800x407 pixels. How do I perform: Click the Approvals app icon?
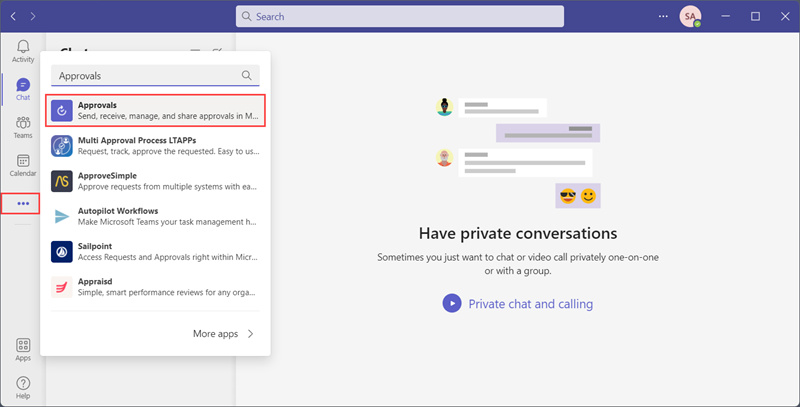point(62,111)
